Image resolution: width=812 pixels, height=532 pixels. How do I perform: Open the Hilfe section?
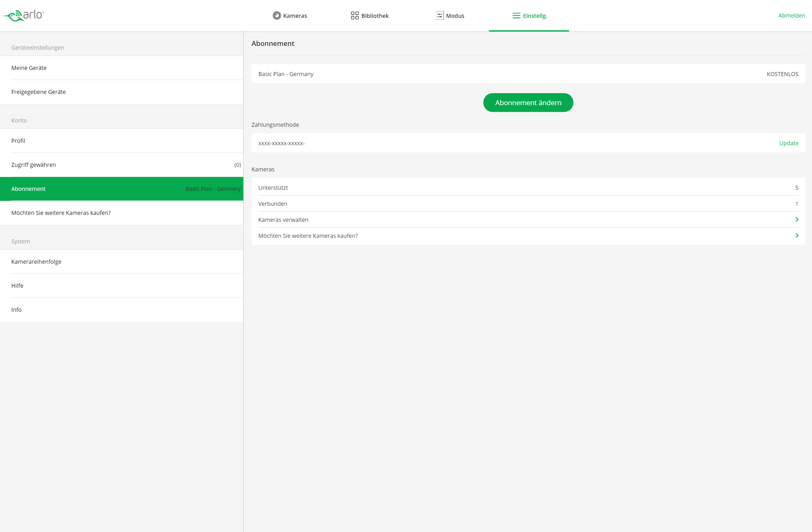click(121, 285)
